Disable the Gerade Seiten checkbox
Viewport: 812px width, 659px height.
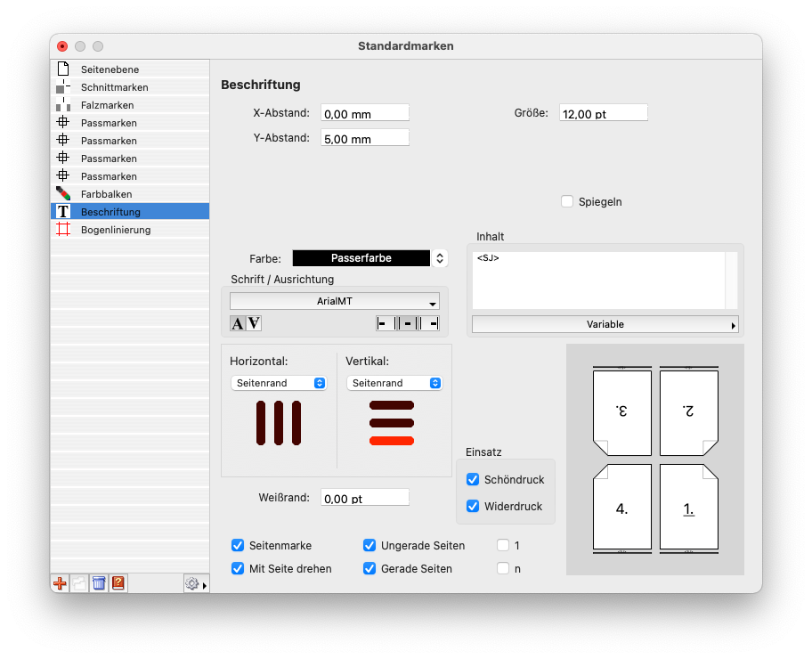click(x=369, y=568)
